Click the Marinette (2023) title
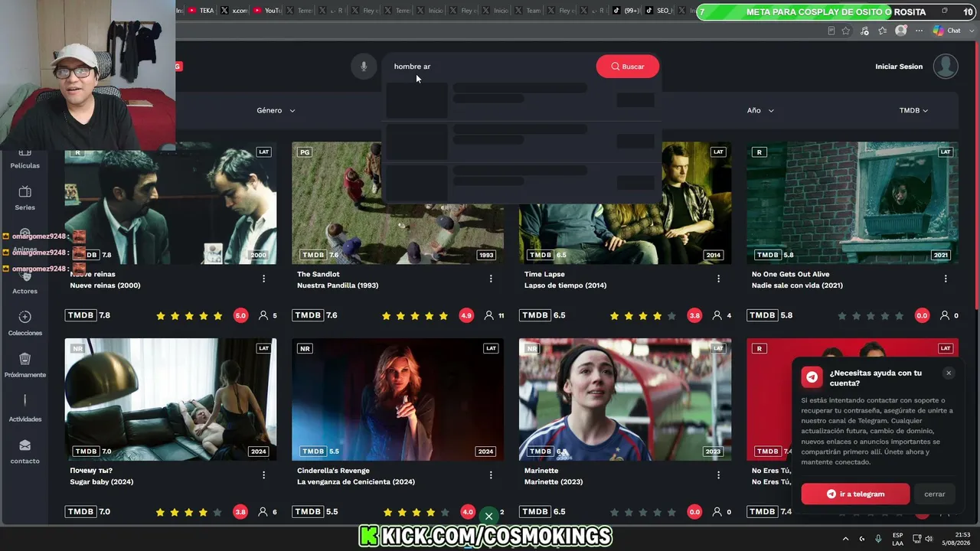This screenshot has height=551, width=980. tap(554, 482)
